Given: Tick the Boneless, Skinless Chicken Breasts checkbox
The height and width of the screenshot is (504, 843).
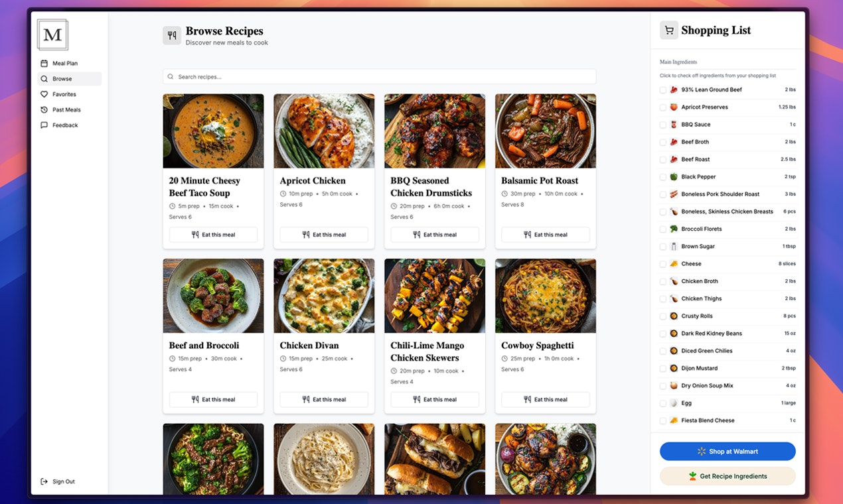Looking at the screenshot, I should [x=663, y=212].
